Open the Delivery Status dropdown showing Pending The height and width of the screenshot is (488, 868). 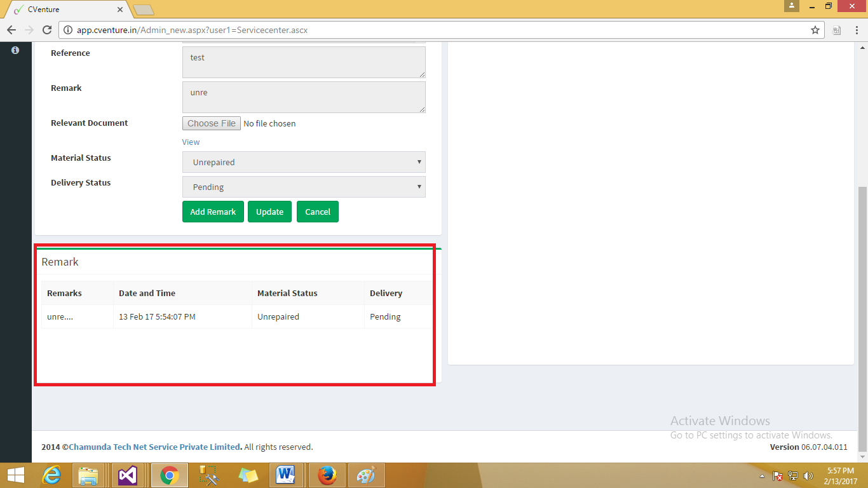click(304, 187)
